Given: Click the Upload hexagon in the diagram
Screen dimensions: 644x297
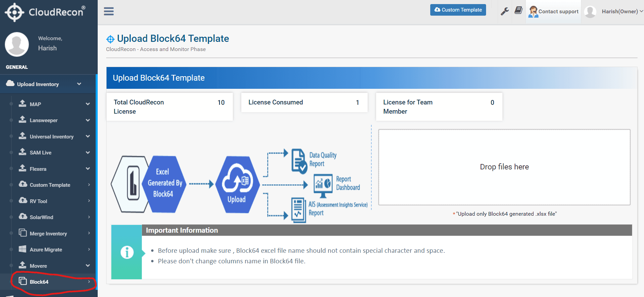Looking at the screenshot, I should click(x=237, y=185).
